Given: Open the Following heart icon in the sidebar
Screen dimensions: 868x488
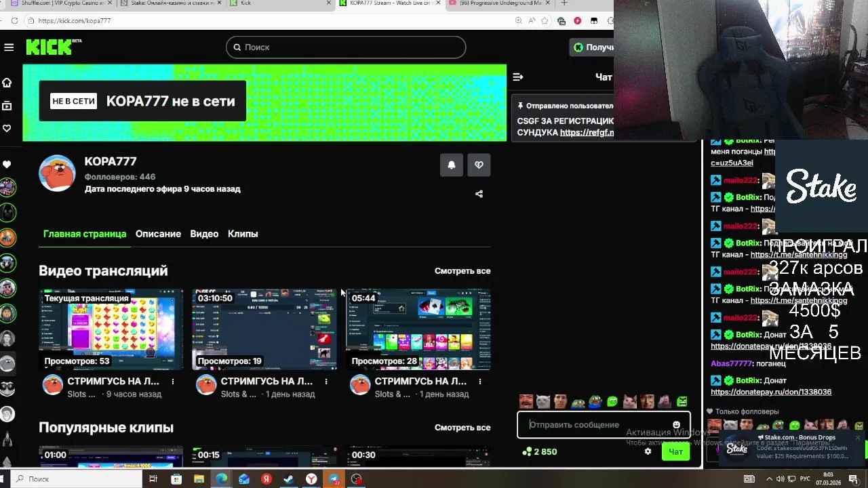Looking at the screenshot, I should click(7, 128).
